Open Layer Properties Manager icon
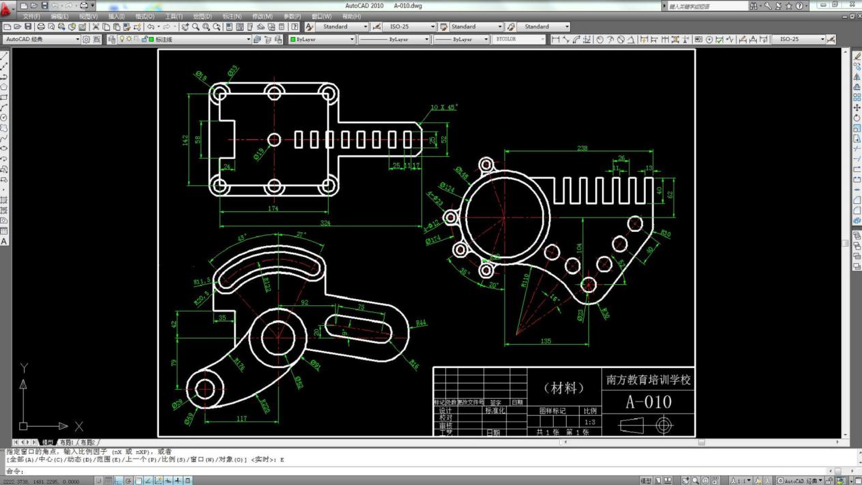 [x=112, y=40]
